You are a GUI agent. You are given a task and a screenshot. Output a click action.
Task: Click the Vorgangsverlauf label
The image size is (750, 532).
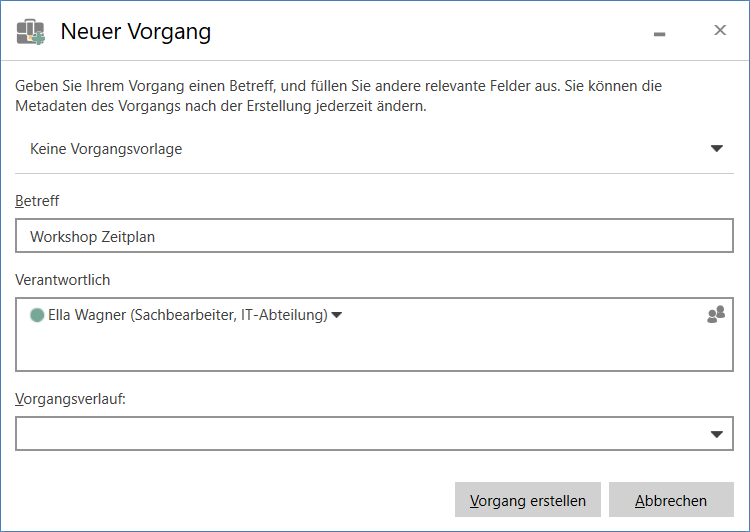pyautogui.click(x=70, y=399)
